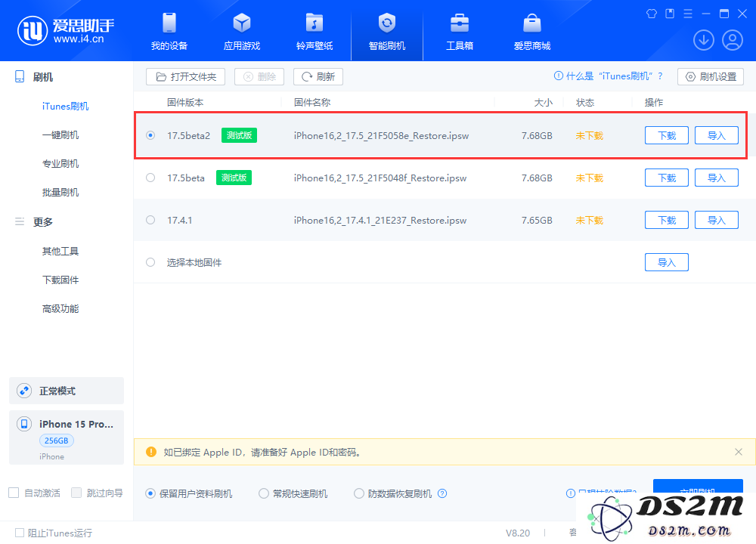Open the 刷机设置 settings button
This screenshot has height=544, width=756.
tap(711, 76)
